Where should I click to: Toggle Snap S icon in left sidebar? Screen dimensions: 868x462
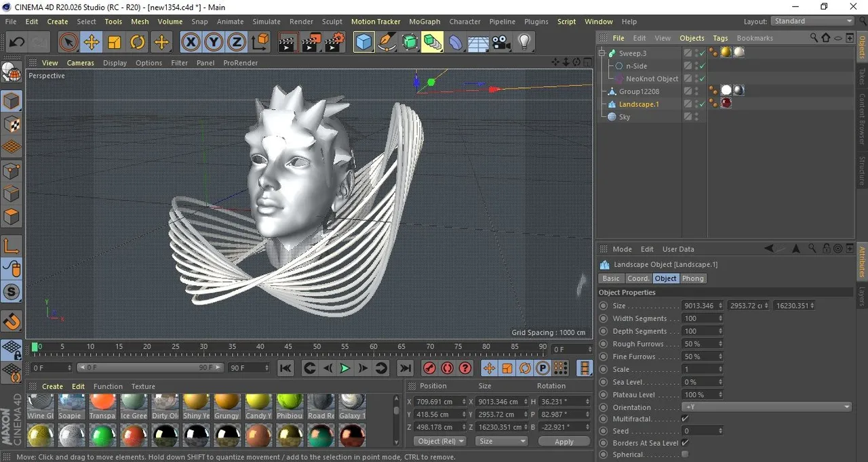click(12, 293)
